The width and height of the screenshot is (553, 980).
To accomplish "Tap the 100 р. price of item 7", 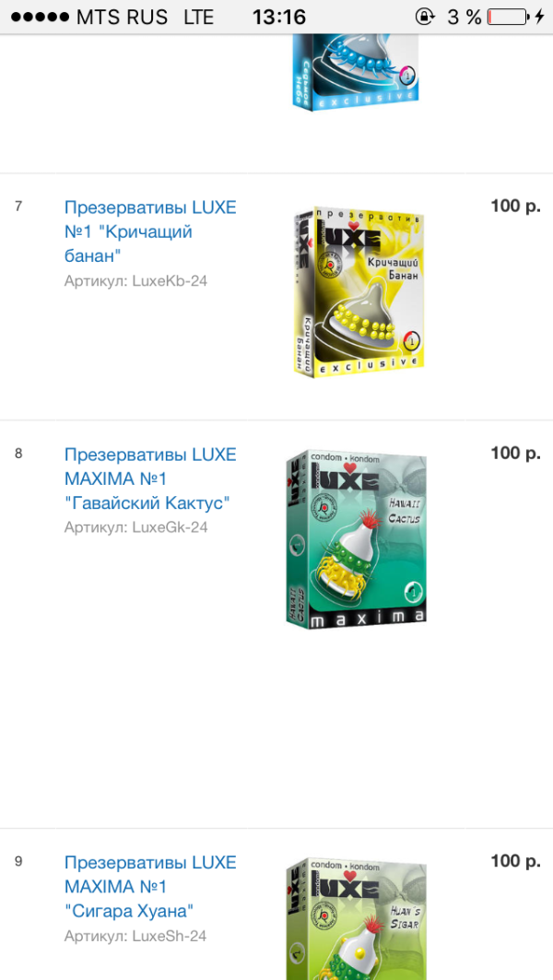I will 515,207.
